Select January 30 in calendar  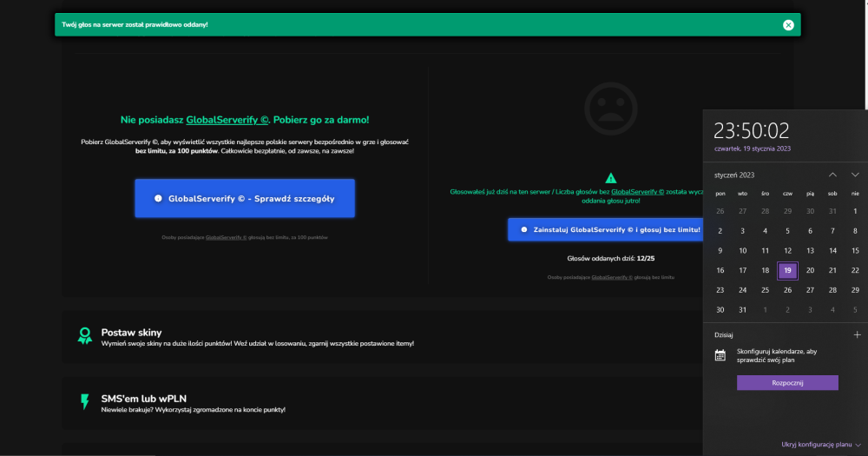click(720, 310)
